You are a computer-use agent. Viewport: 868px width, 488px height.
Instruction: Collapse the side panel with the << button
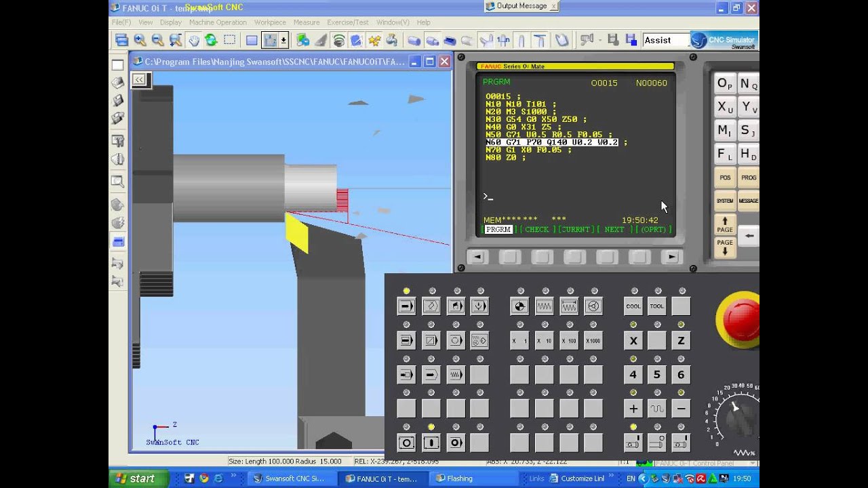pos(138,79)
